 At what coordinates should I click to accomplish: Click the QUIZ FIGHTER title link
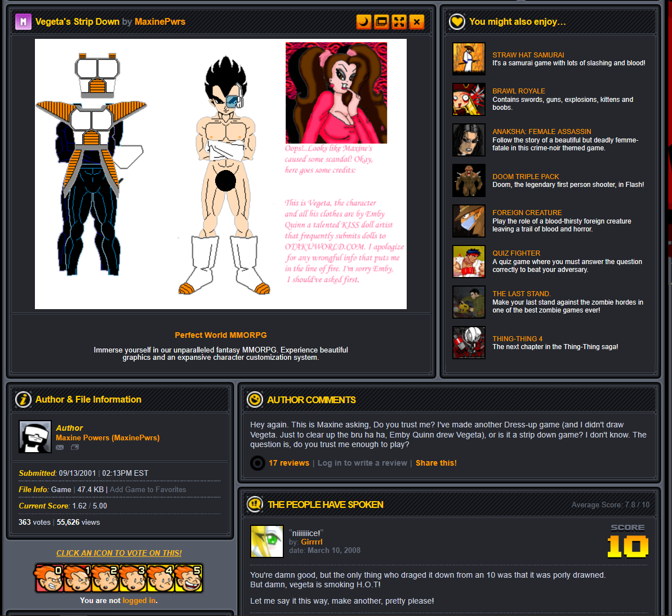(516, 253)
